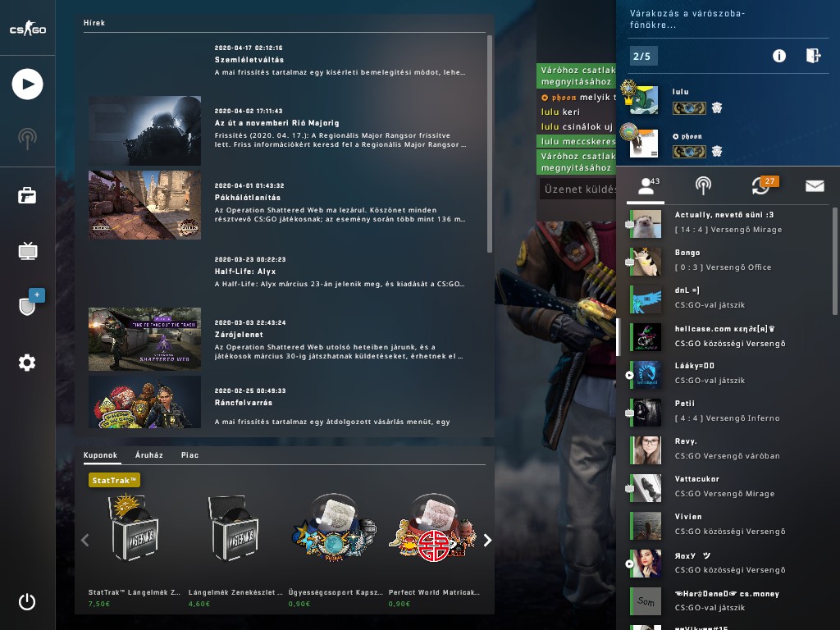
Task: Open the inventory briefcase icon
Action: point(27,195)
